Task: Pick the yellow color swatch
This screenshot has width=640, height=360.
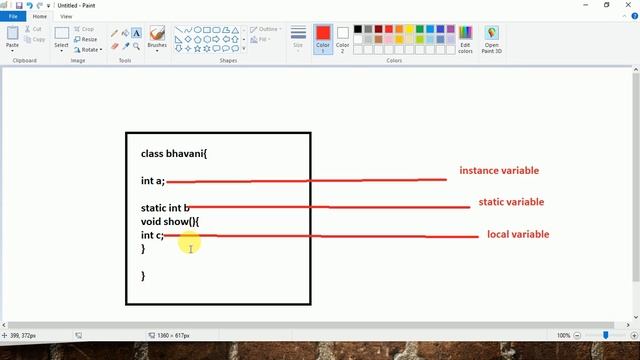Action: click(409, 29)
